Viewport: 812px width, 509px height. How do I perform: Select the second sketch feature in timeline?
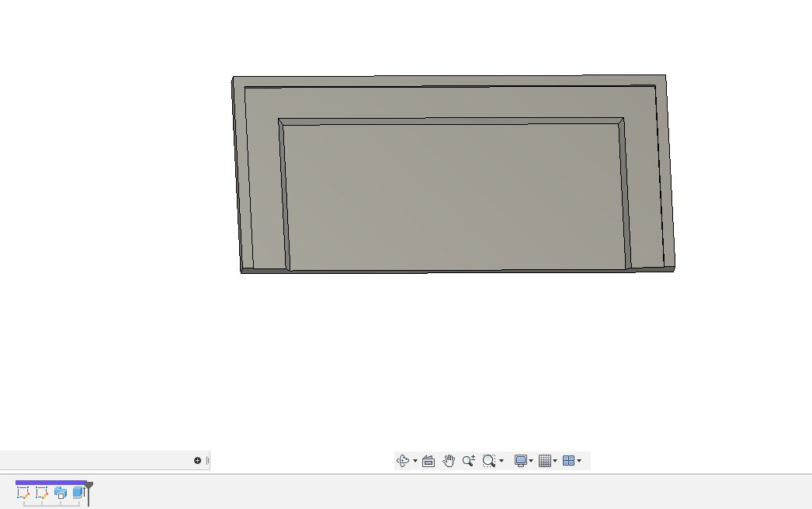pos(42,493)
